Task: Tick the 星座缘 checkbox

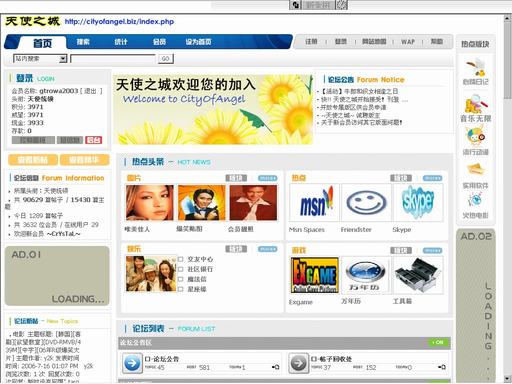Action: click(x=180, y=289)
